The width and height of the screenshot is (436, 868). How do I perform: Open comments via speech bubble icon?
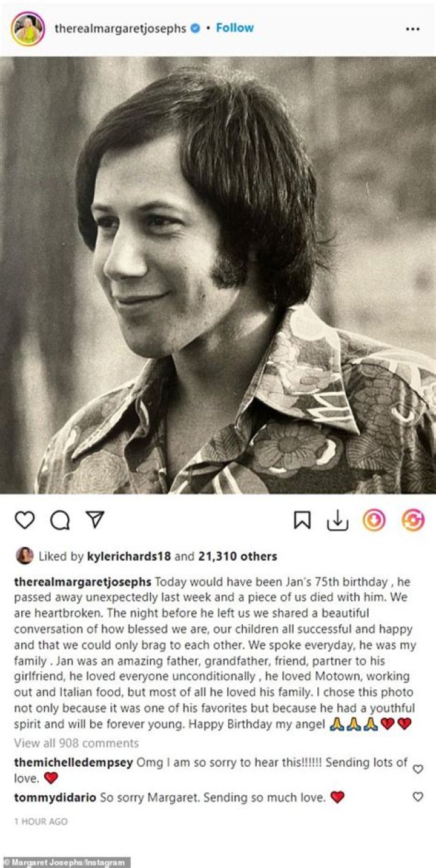point(59,520)
